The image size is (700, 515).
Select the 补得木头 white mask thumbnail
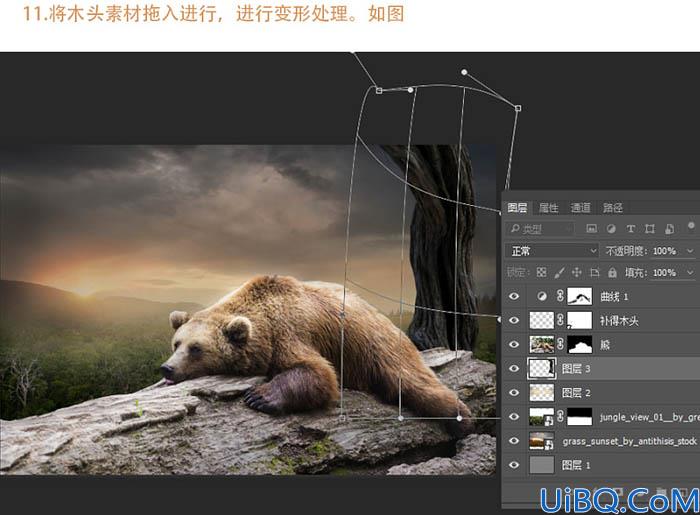point(579,320)
